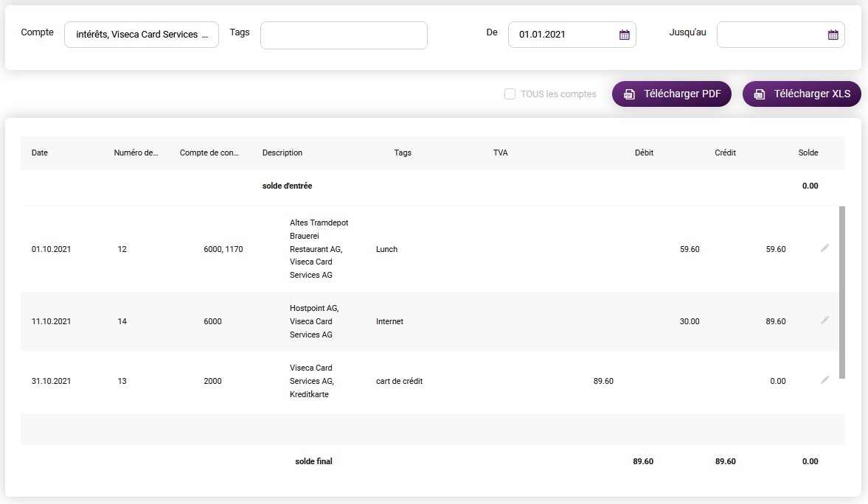Viewport: 868px width, 504px height.
Task: Click credit amount 30.00
Action: [690, 321]
